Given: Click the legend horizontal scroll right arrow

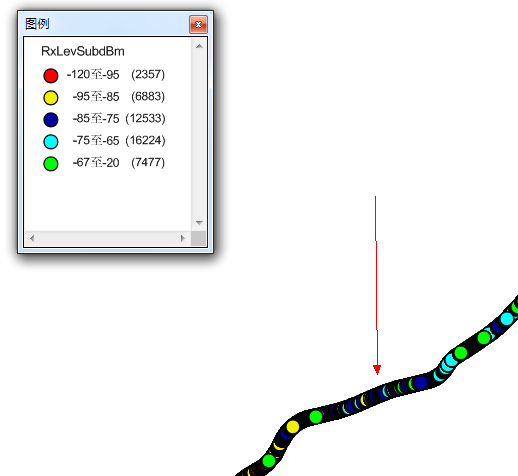Looking at the screenshot, I should point(182,238).
